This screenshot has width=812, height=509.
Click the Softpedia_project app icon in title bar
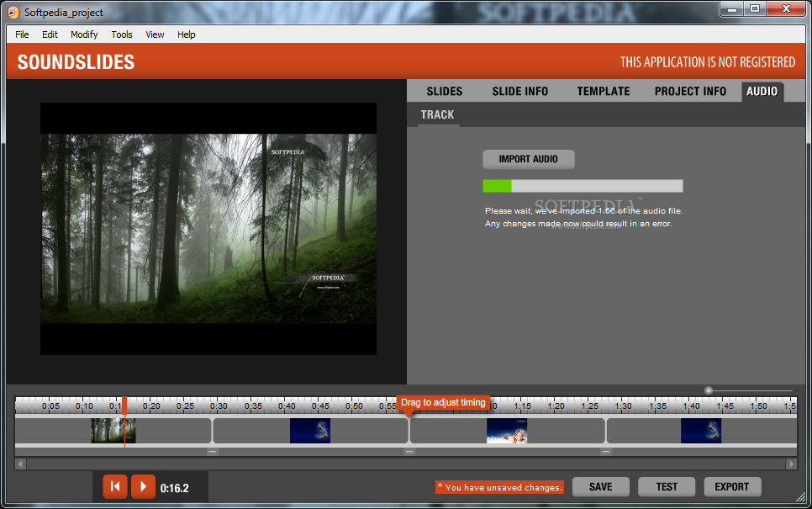(13, 12)
